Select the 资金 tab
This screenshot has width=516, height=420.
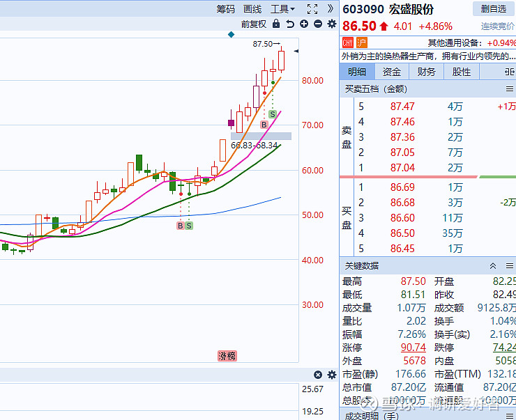392,72
